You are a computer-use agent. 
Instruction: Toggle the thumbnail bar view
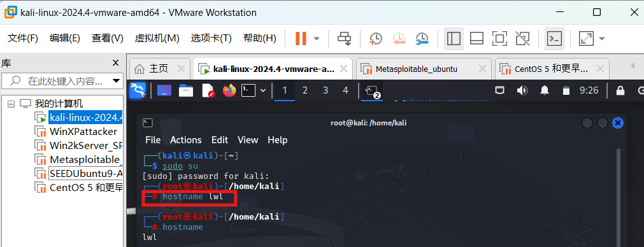click(477, 39)
